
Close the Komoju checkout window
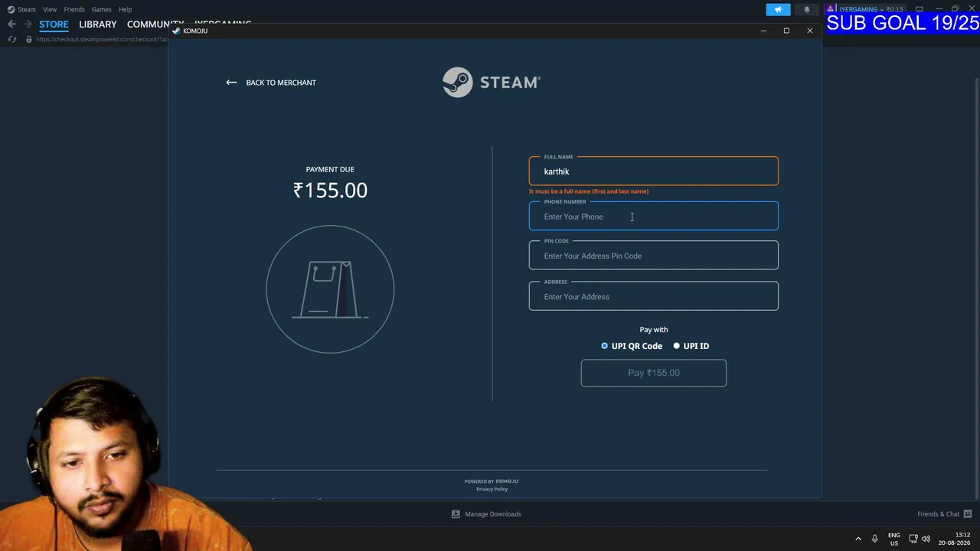click(810, 31)
